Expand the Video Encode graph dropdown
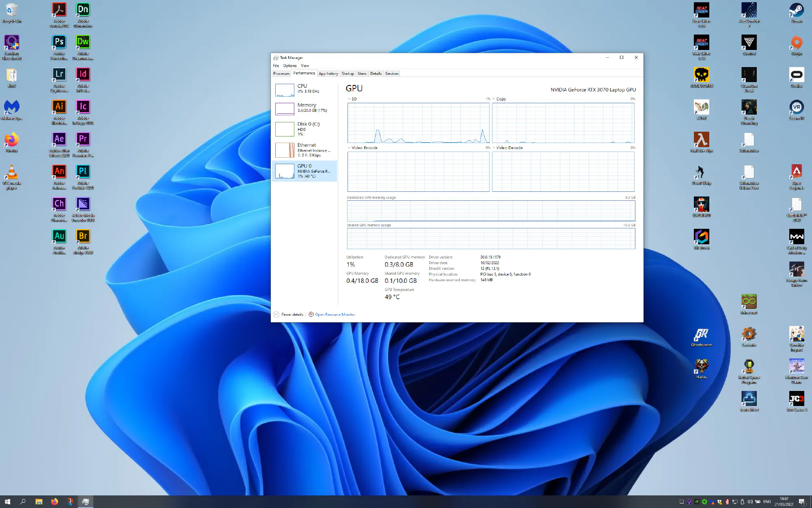 click(x=362, y=148)
